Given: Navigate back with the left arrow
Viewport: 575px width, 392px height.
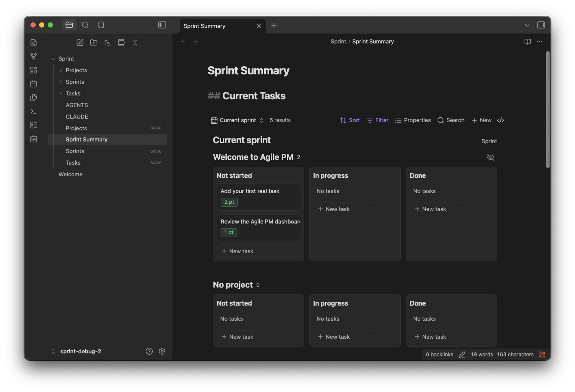Looking at the screenshot, I should tap(183, 42).
